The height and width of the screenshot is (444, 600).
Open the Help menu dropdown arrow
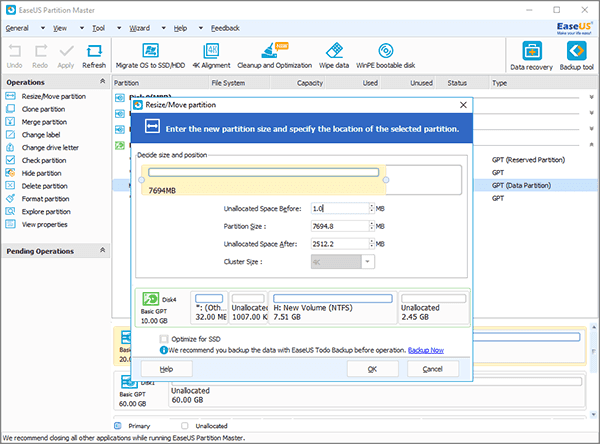point(201,28)
